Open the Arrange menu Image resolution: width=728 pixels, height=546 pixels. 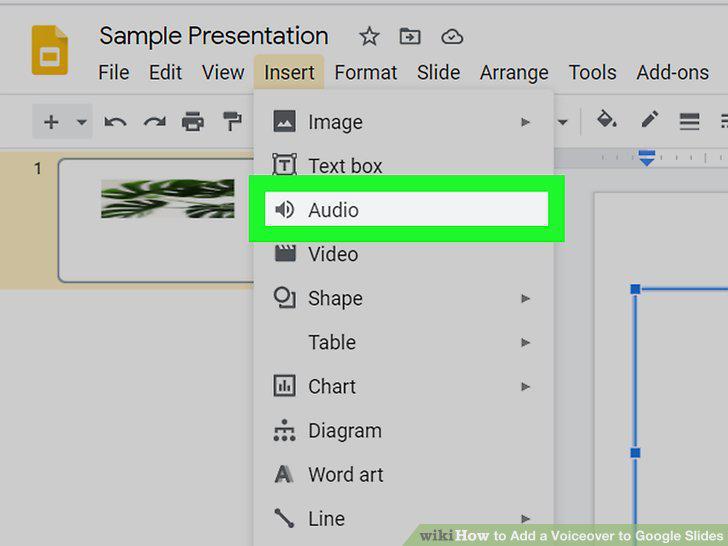(514, 72)
